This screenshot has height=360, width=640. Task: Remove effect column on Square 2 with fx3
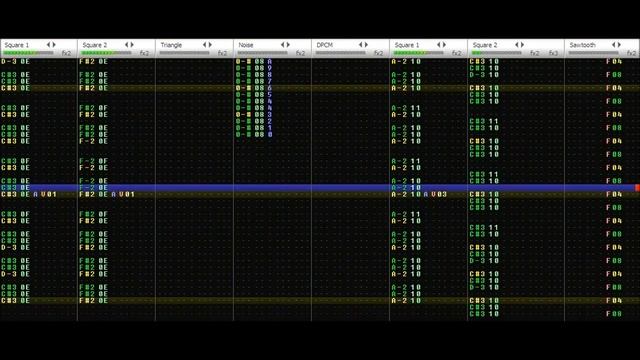pos(517,45)
